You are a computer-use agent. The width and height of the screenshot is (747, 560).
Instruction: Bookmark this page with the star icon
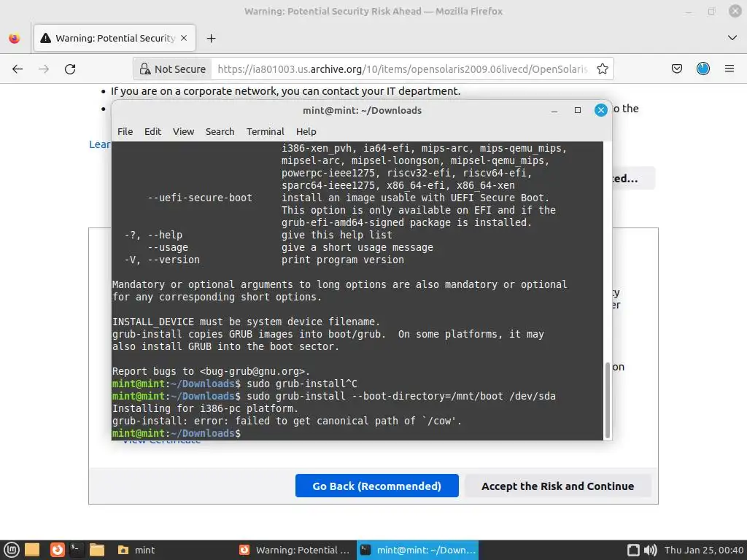click(x=602, y=69)
